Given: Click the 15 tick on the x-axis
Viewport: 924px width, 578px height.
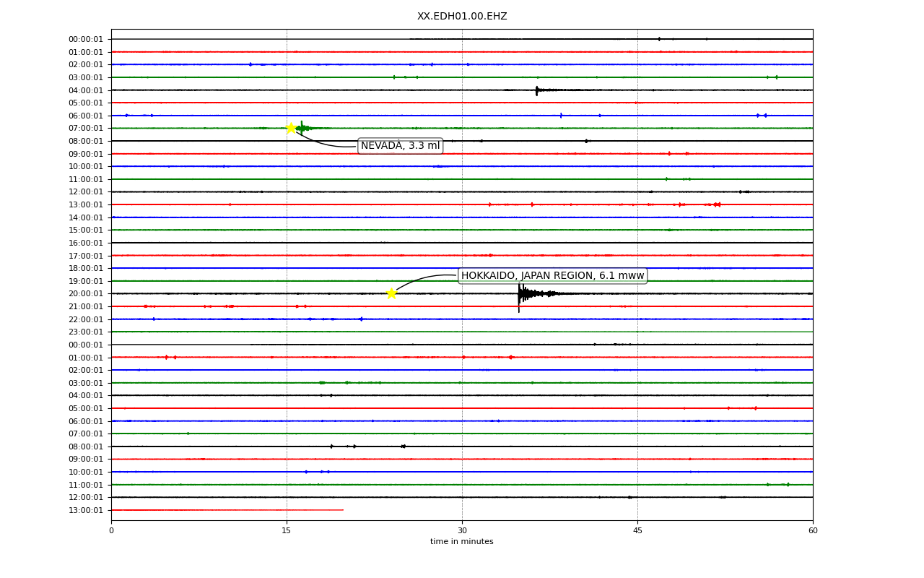Looking at the screenshot, I should point(287,531).
